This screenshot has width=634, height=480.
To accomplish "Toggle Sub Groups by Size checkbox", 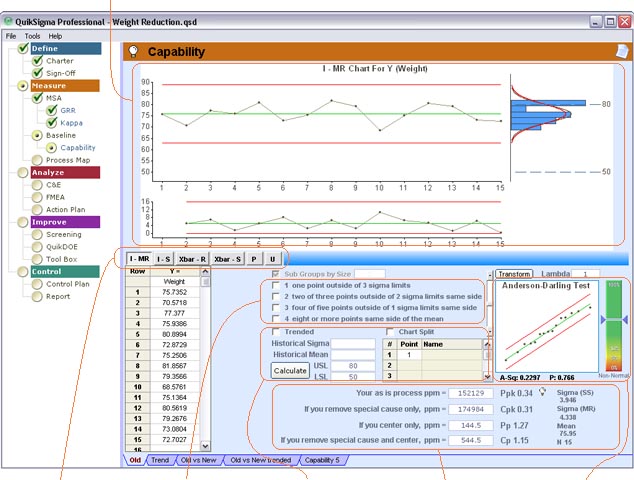I will point(276,274).
